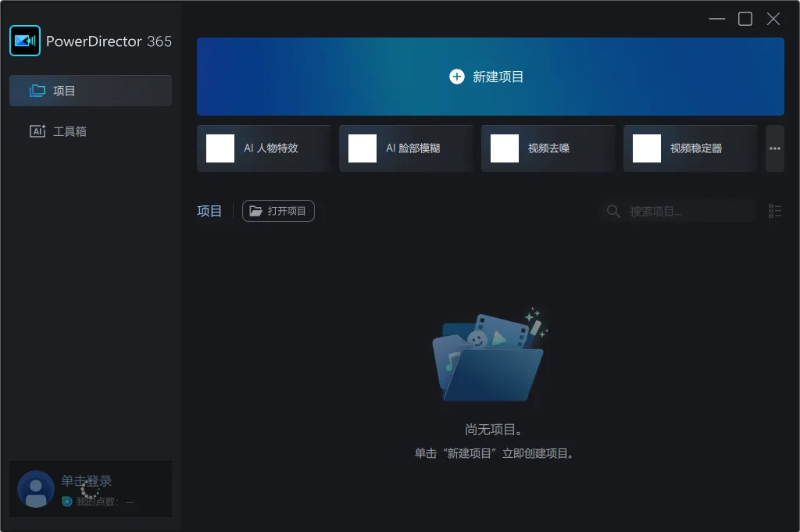
Task: Click the 我的点数 shield icon
Action: pyautogui.click(x=67, y=502)
